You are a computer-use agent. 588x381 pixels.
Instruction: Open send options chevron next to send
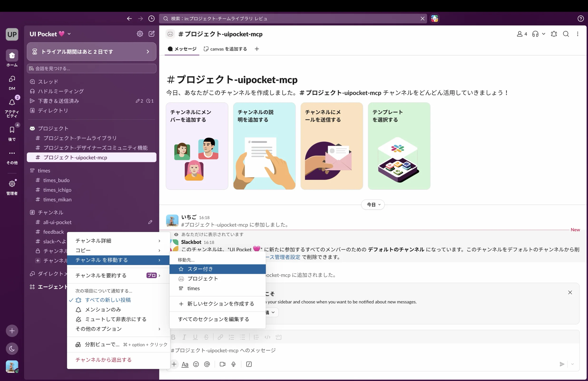coord(573,364)
